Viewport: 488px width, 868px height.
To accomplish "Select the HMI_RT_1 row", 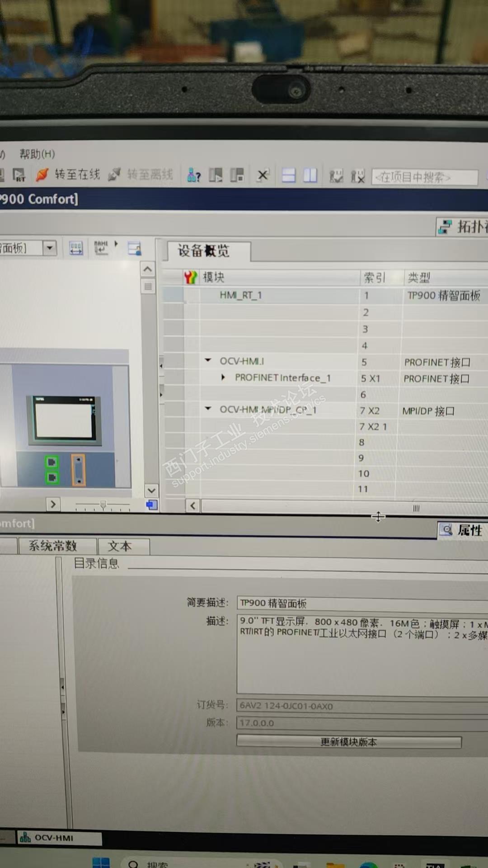I will pyautogui.click(x=325, y=295).
